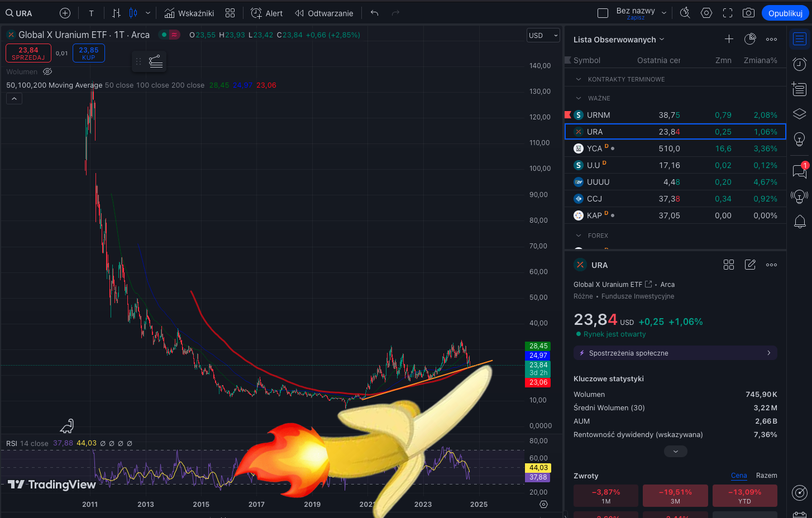Image resolution: width=812 pixels, height=518 pixels.
Task: Select the 3M return tile
Action: point(675,496)
